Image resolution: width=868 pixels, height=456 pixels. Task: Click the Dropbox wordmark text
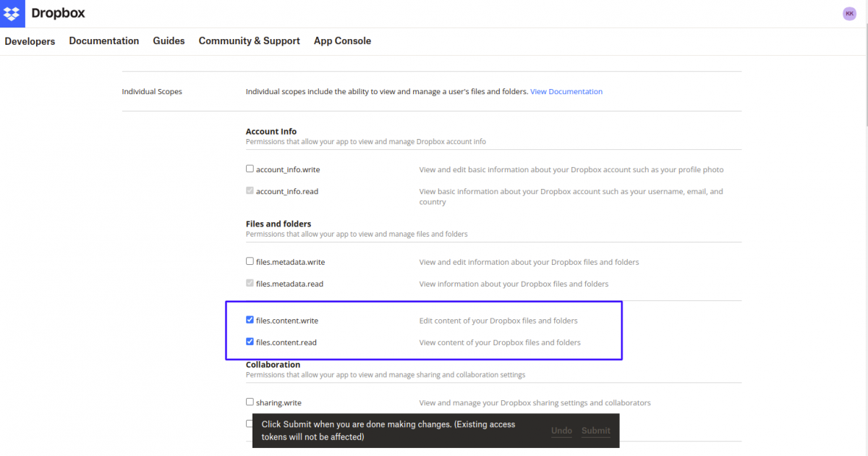tap(58, 13)
